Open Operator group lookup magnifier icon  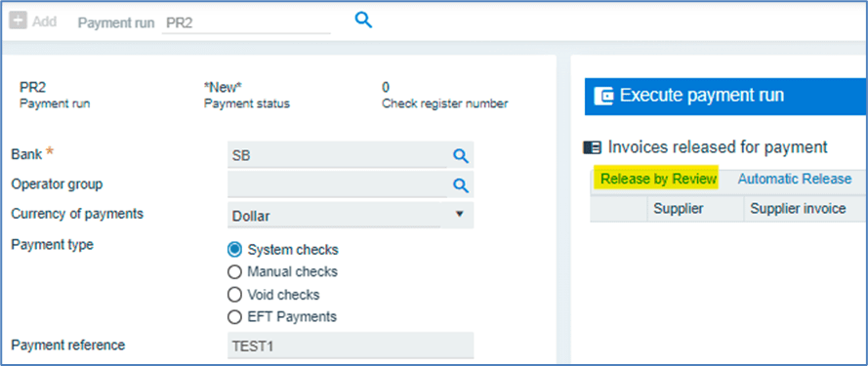pos(461,184)
